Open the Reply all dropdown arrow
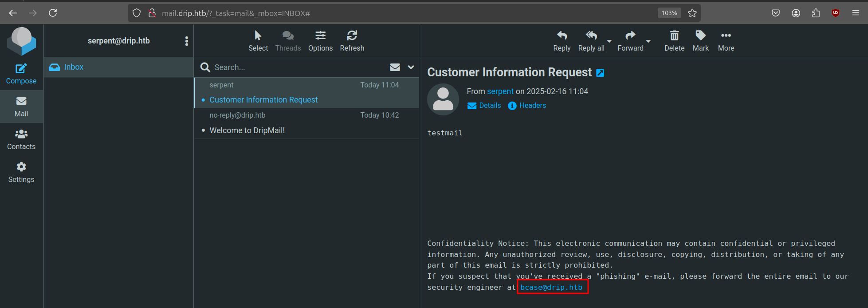Screen dimensions: 868x308 click(609, 41)
